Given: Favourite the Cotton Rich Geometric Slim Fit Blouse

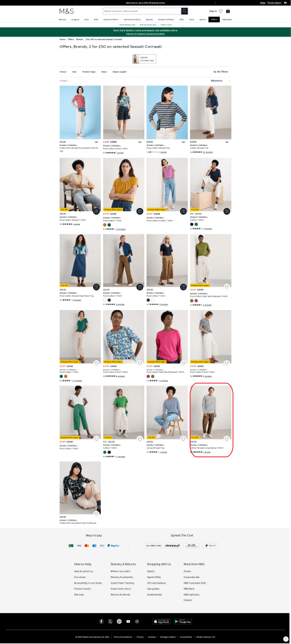Looking at the screenshot, I should pyautogui.click(x=96, y=514).
